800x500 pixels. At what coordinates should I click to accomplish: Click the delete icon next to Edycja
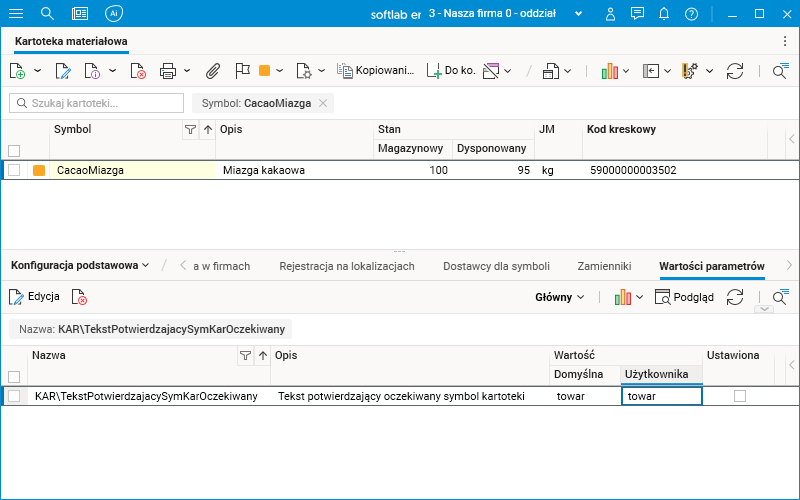click(80, 297)
